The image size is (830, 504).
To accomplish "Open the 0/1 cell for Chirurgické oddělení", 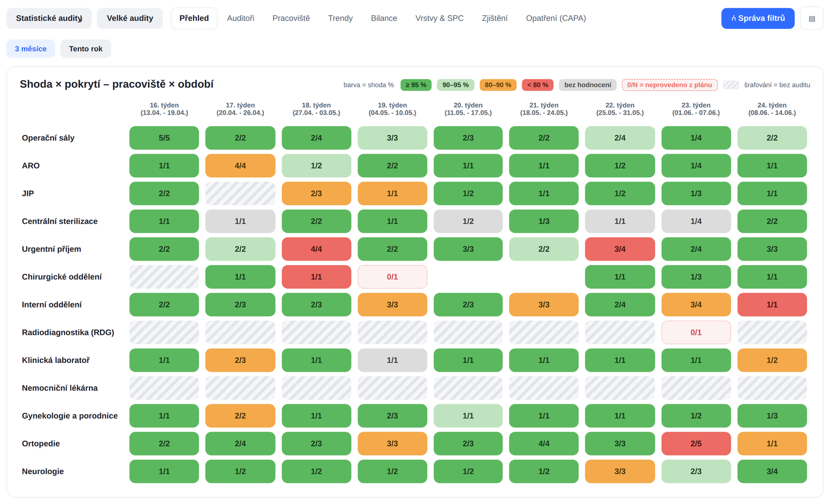I will click(x=392, y=277).
